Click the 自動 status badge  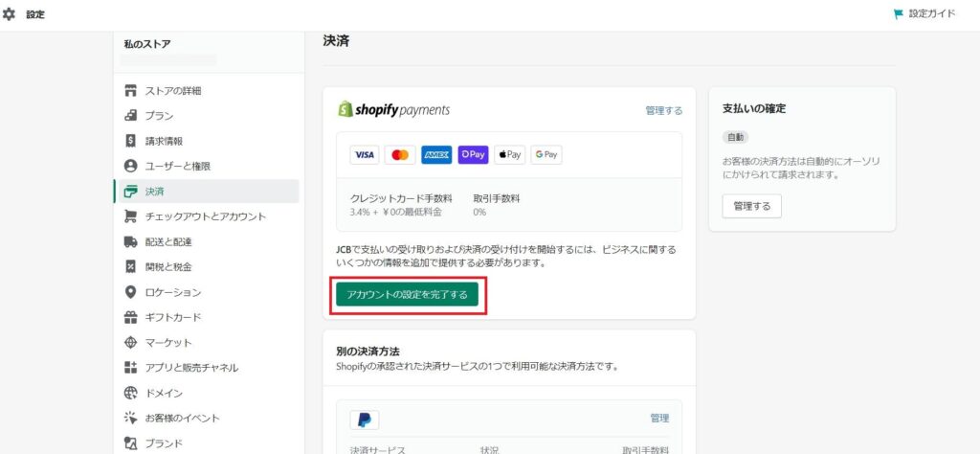click(736, 137)
